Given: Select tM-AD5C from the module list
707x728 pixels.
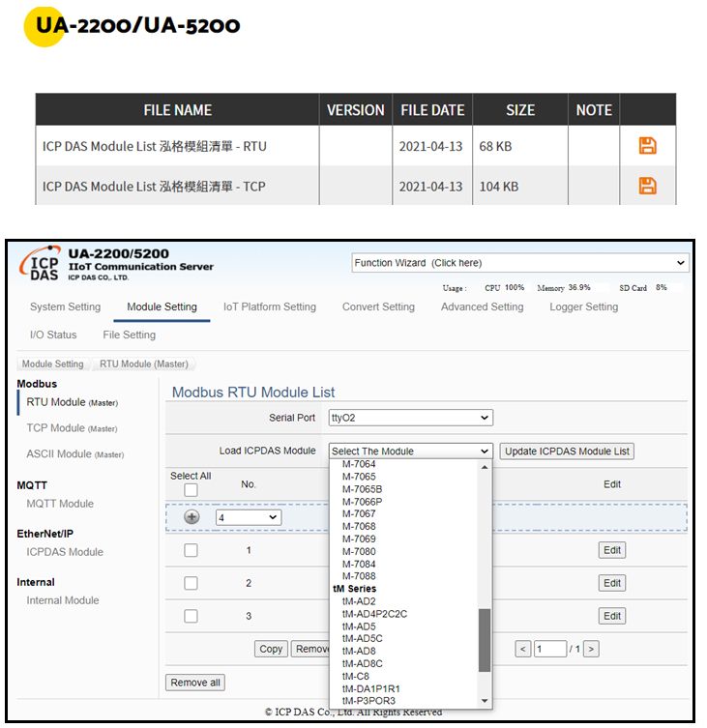Looking at the screenshot, I should pyautogui.click(x=363, y=638).
